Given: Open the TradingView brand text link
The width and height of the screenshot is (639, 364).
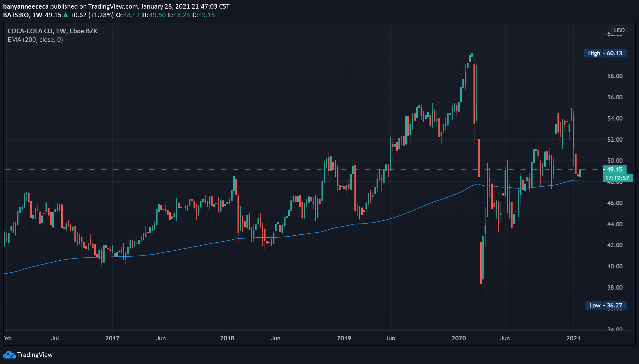Looking at the screenshot, I should (35, 355).
